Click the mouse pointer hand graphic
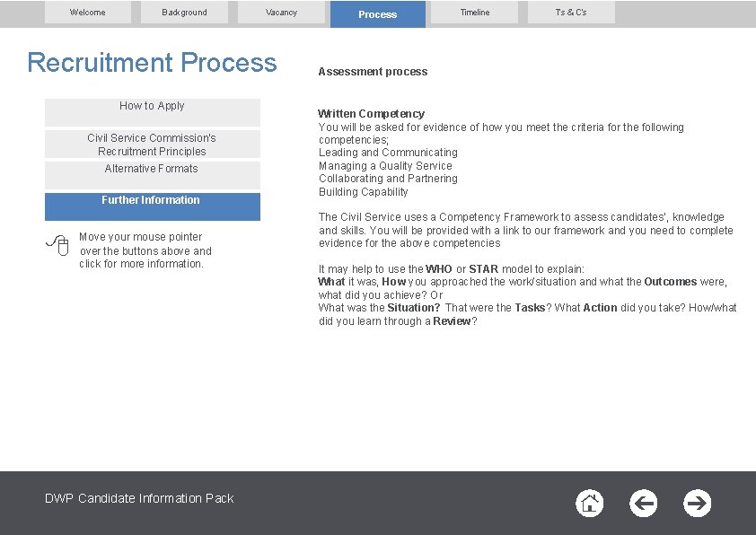The width and height of the screenshot is (756, 535). click(57, 242)
